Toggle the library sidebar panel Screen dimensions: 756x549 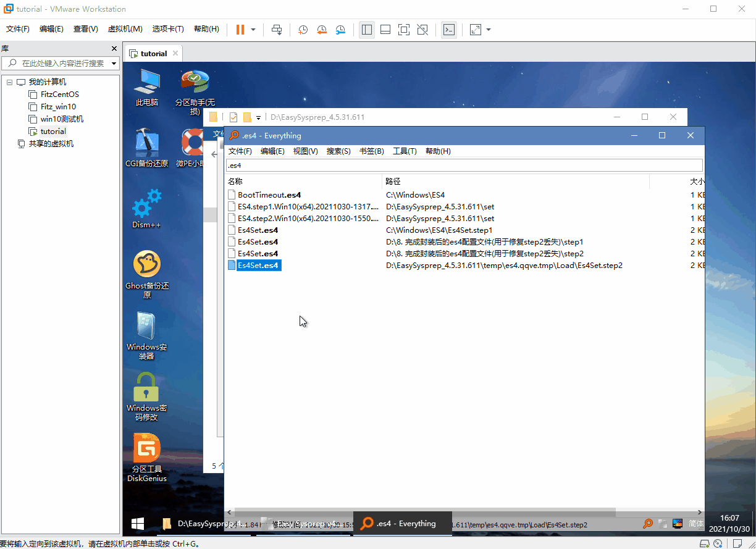pos(367,30)
